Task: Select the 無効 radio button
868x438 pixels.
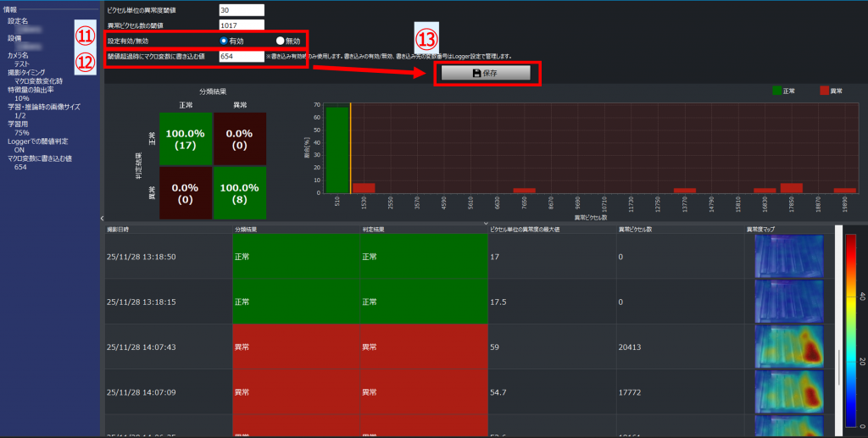Action: point(281,41)
